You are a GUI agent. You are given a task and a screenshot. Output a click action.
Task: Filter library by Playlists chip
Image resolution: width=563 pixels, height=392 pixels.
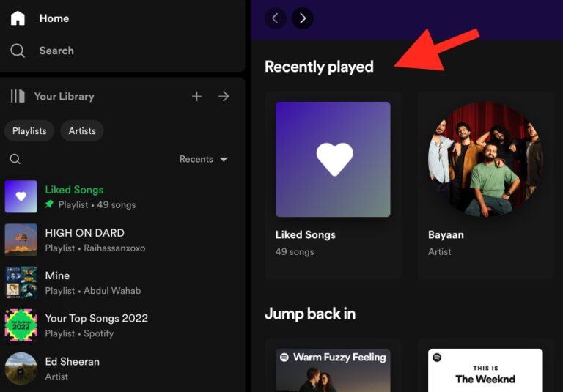(x=29, y=131)
